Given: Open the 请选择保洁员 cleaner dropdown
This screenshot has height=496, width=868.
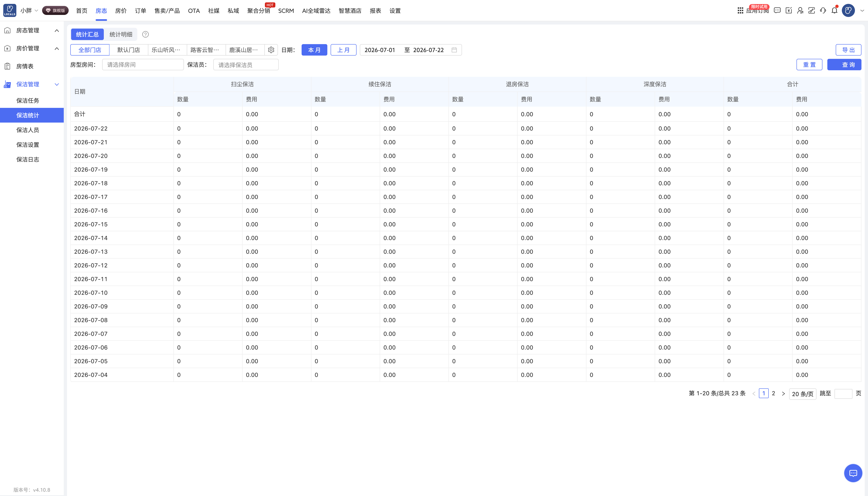Looking at the screenshot, I should [x=246, y=65].
